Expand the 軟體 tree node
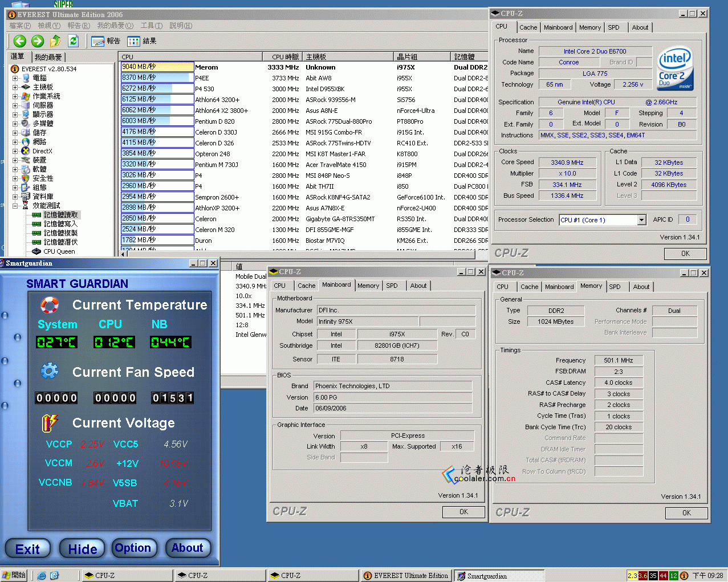Viewport: 728px width, 582px height. 15,169
